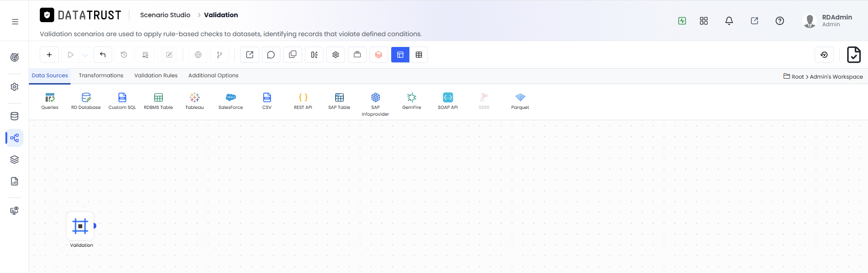The width and height of the screenshot is (868, 273).
Task: Open the RDAdmin user profile menu
Action: pyautogui.click(x=828, y=21)
